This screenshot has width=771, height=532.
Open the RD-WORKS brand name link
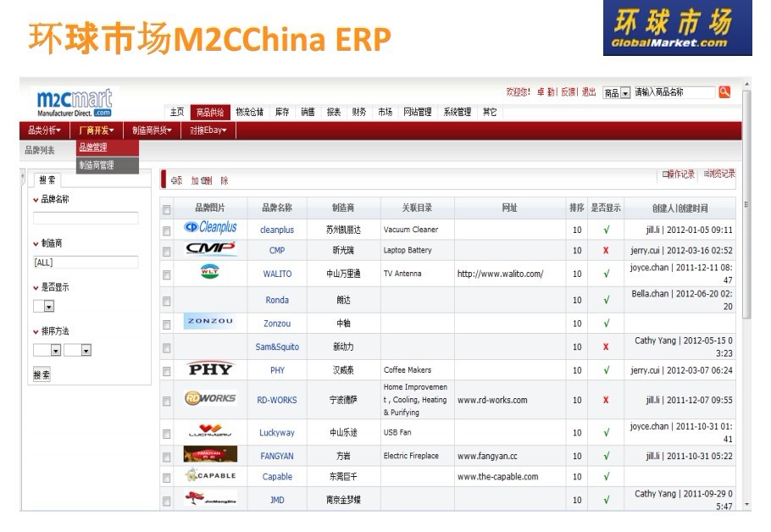(x=277, y=400)
